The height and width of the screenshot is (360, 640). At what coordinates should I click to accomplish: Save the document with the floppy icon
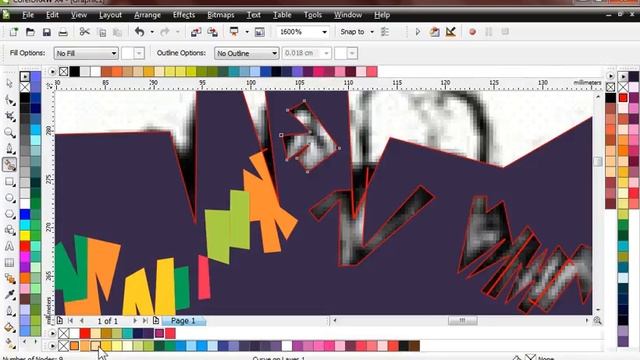click(x=47, y=32)
